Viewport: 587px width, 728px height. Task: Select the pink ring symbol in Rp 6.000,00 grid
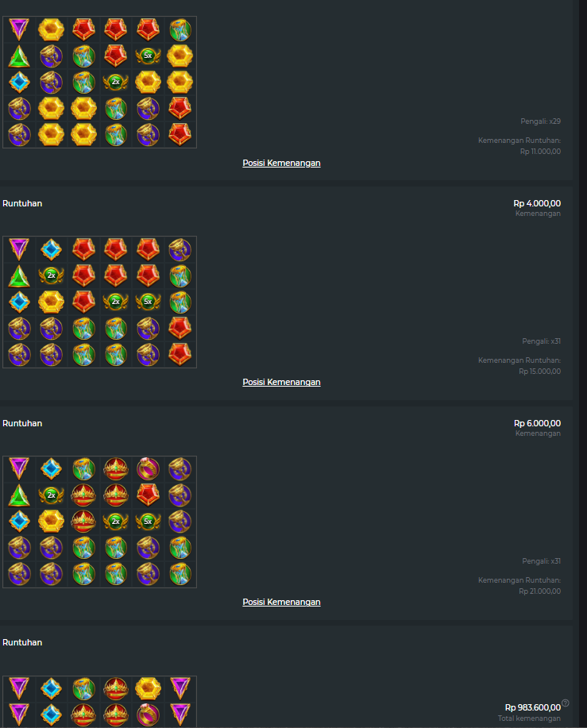(148, 469)
